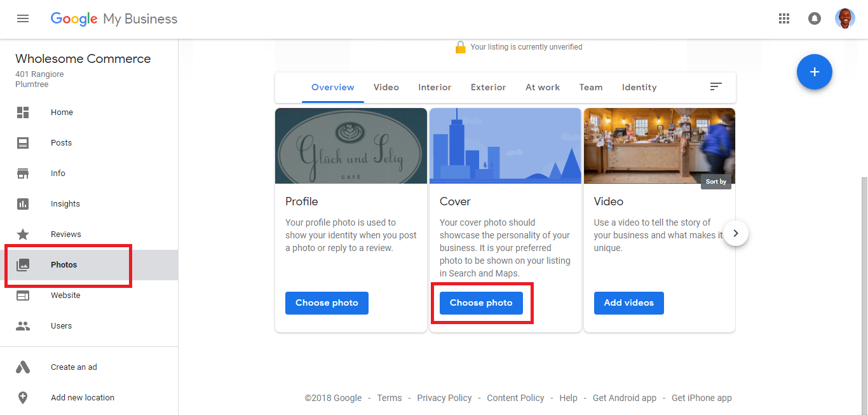Click the Wholesome Commerce business name
This screenshot has height=415, width=868.
point(83,59)
